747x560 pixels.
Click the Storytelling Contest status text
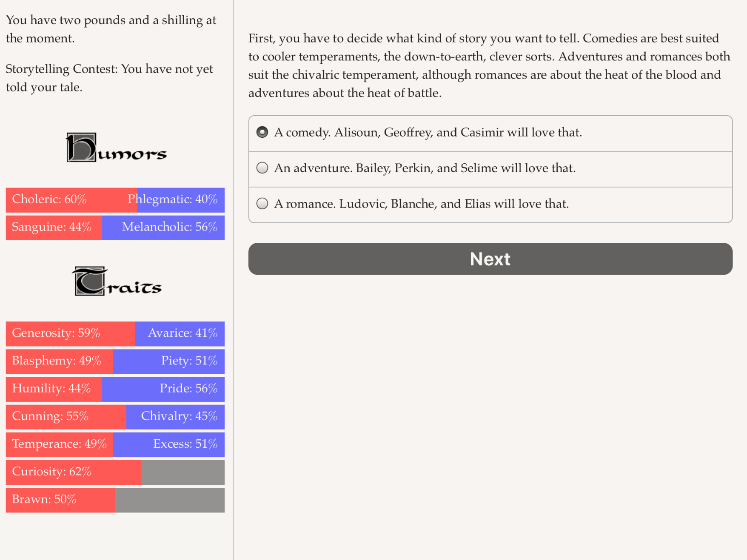click(109, 78)
